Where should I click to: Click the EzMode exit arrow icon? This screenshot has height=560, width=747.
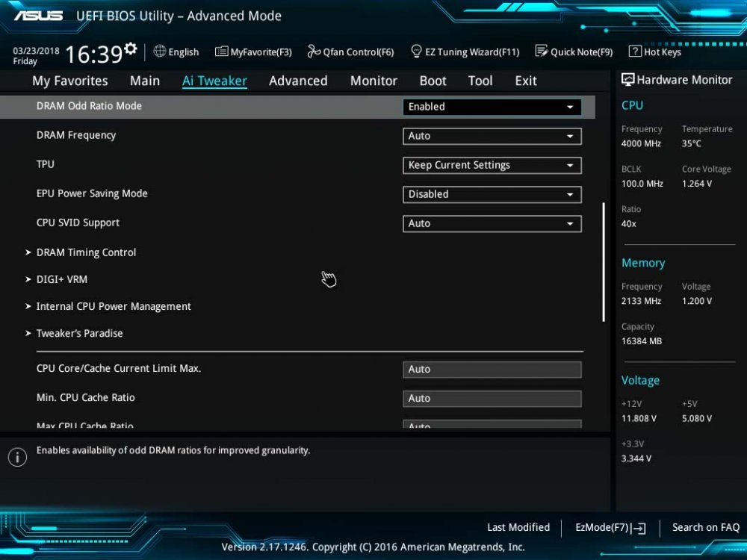(639, 528)
